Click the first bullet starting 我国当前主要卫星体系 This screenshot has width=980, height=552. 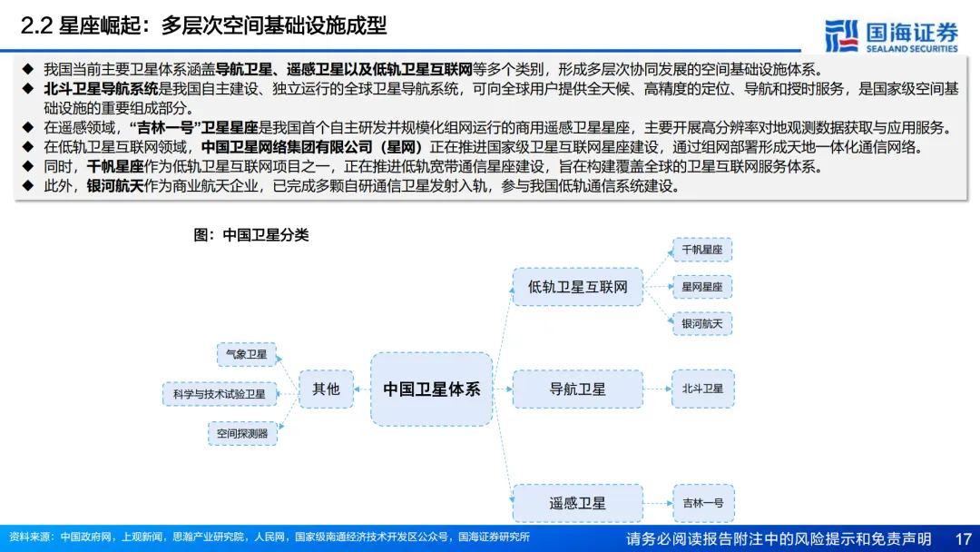click(434, 69)
